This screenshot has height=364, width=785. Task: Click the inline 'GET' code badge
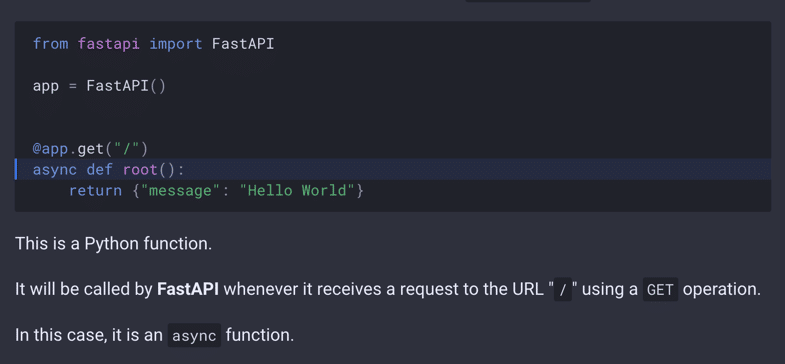click(x=660, y=290)
